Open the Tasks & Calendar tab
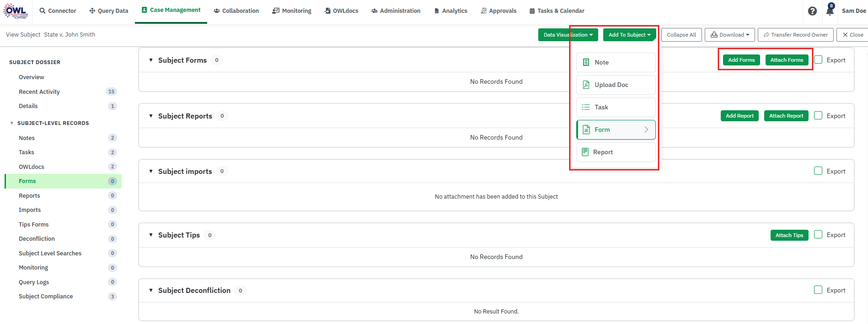The height and width of the screenshot is (324, 868). pos(557,11)
